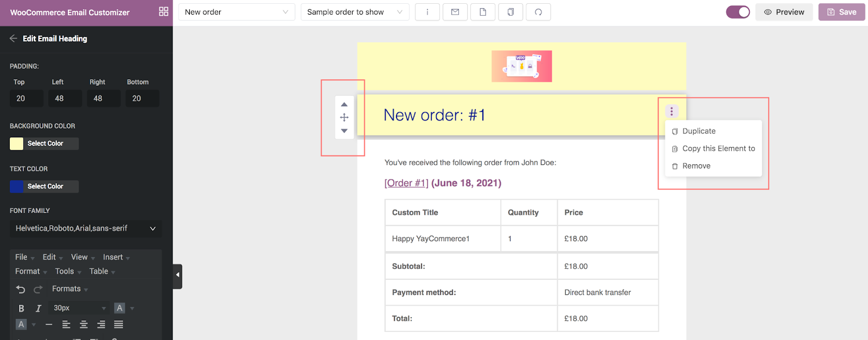Move the heading element up with the up arrow

tap(344, 104)
